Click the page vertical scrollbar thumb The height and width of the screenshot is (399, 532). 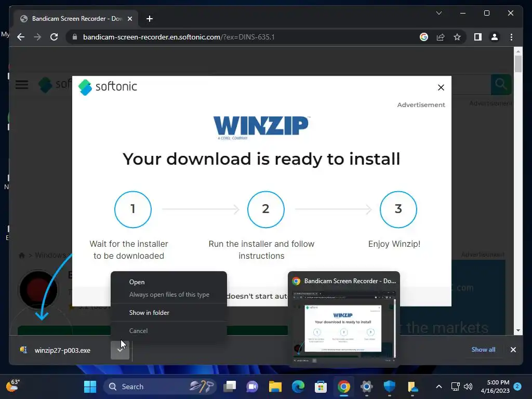(x=518, y=63)
